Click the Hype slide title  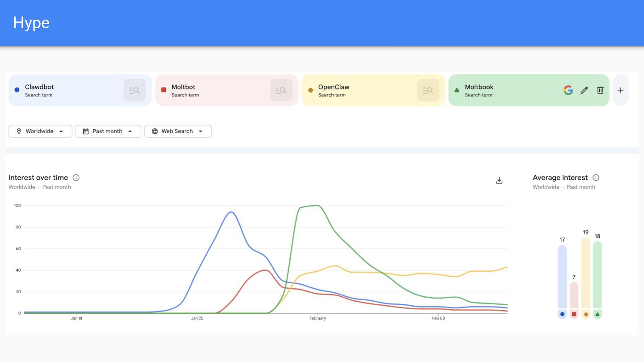tap(31, 23)
